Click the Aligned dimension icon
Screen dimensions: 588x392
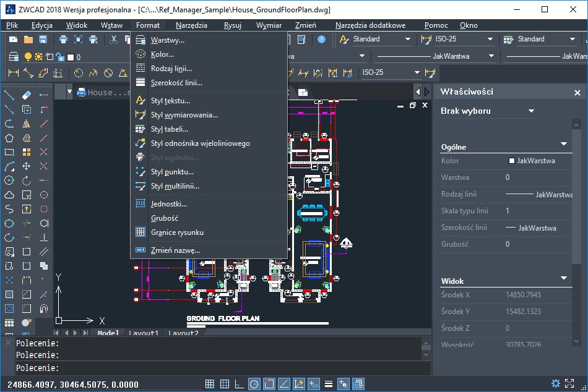click(28, 73)
